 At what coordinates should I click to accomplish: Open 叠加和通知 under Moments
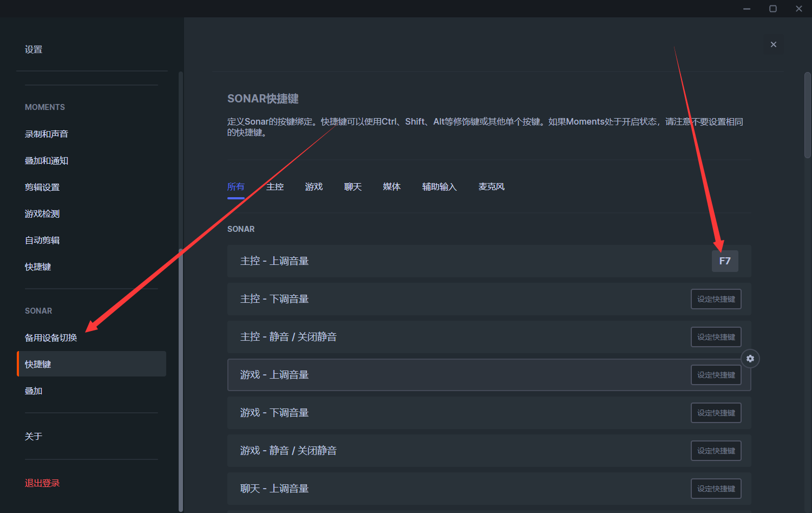coord(47,160)
